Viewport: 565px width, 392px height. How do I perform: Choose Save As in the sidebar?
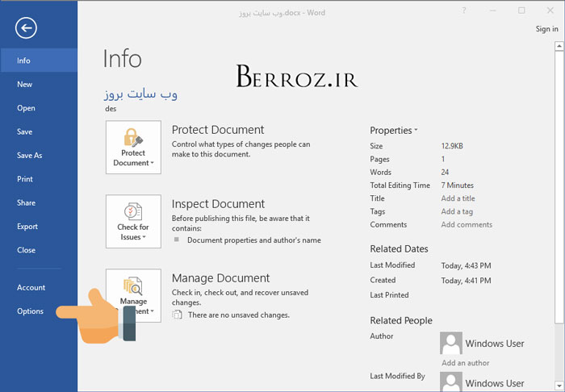[x=30, y=156]
